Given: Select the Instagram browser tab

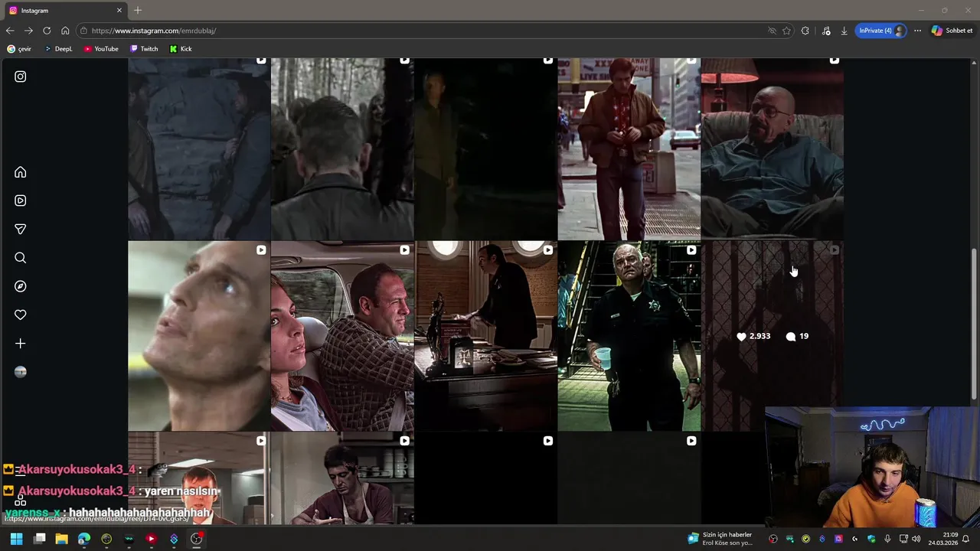Looking at the screenshot, I should pos(65,11).
